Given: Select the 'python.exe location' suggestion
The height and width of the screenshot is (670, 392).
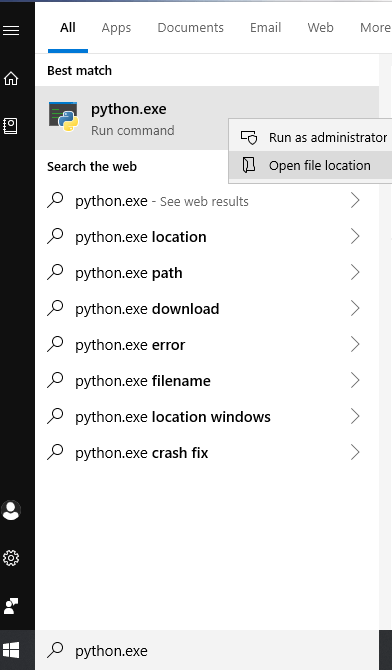Looking at the screenshot, I should (x=207, y=236).
